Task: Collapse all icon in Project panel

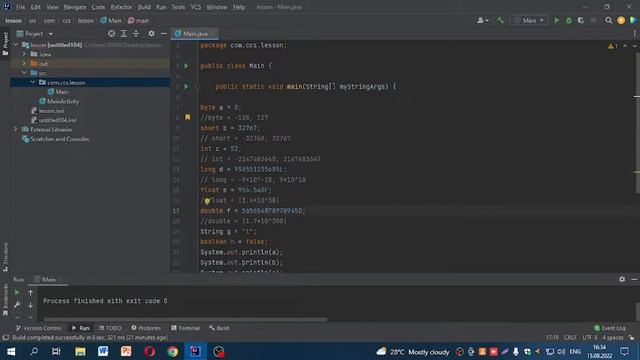Action: click(136, 33)
